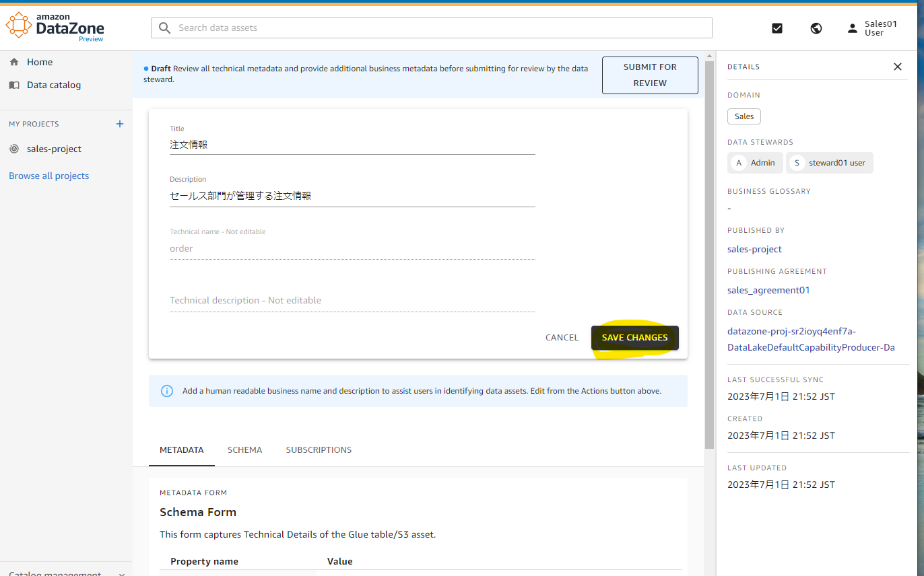Click the search magnifier icon
This screenshot has height=576, width=924.
(165, 28)
